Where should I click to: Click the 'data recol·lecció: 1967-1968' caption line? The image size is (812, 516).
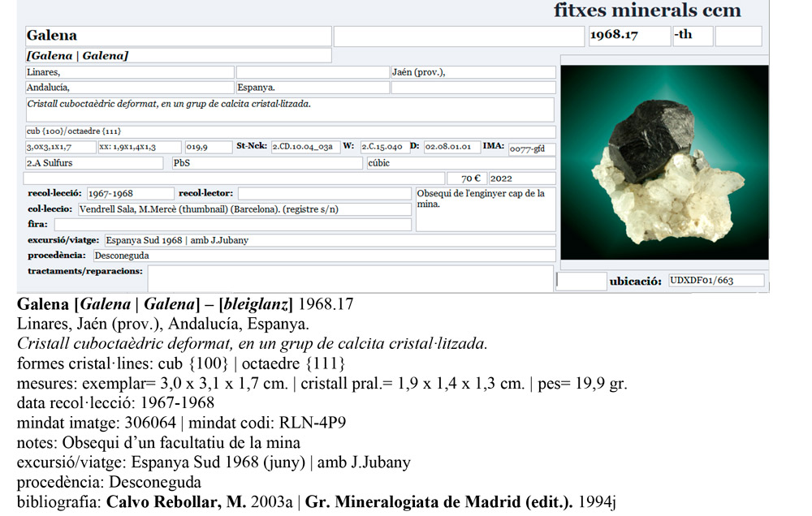tap(115, 403)
